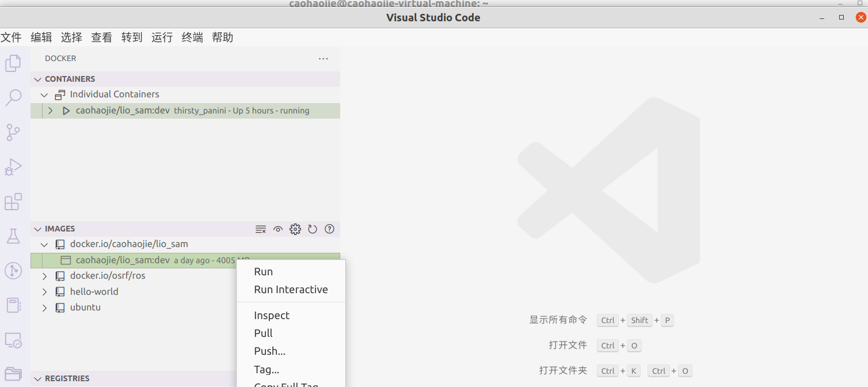Click the '打开文件' label in the editor area

568,346
